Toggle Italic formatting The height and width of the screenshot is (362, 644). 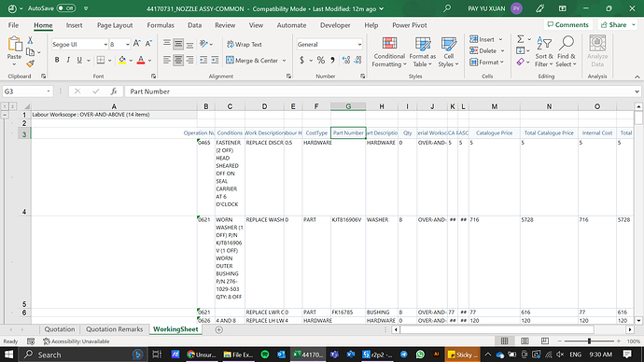68,61
